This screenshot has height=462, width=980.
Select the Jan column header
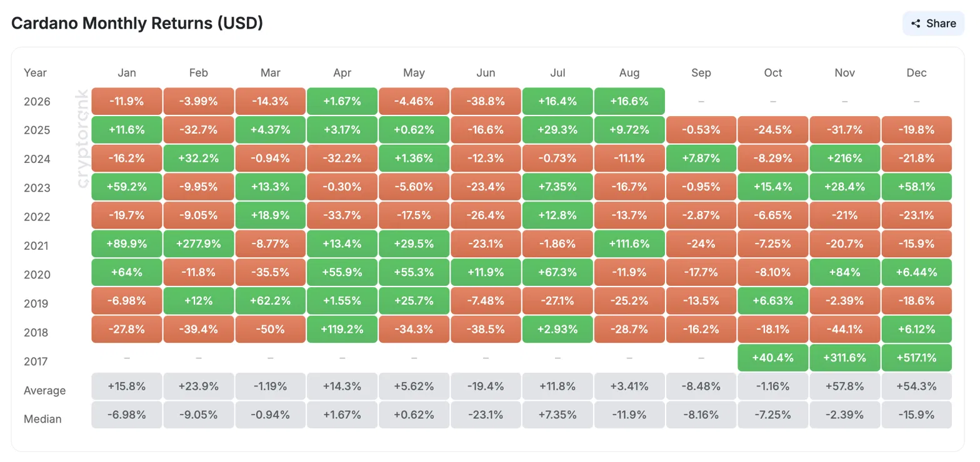coord(127,73)
